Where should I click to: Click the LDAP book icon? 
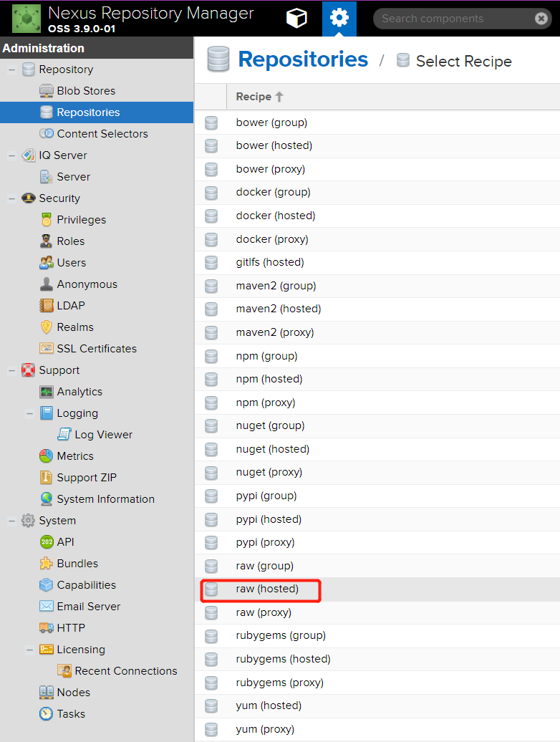(x=47, y=306)
